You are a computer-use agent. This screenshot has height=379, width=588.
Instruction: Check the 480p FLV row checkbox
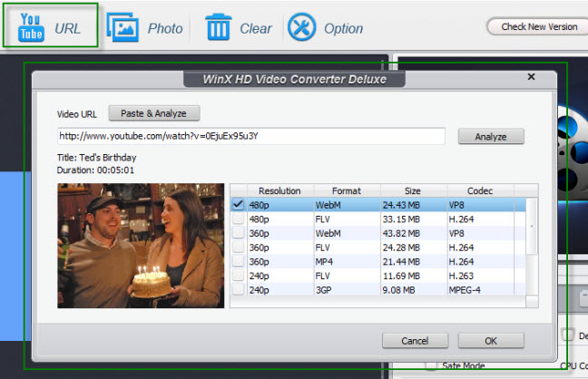[238, 219]
